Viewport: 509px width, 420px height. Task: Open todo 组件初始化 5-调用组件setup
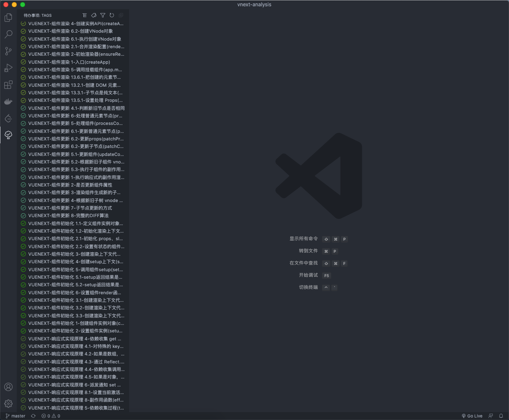click(73, 270)
